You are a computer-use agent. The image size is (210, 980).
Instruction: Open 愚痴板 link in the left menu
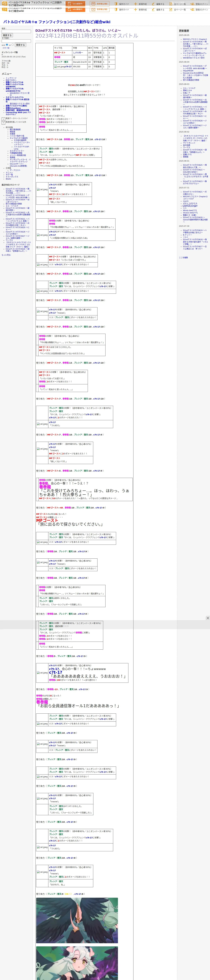pos(13,157)
